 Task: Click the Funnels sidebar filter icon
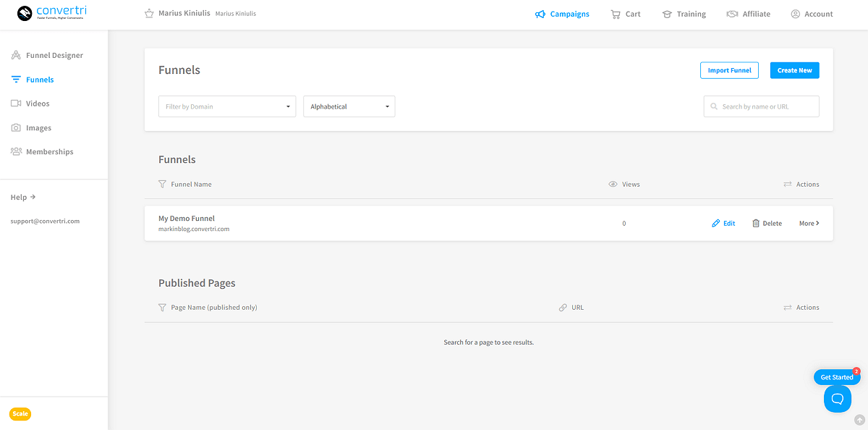coord(16,80)
